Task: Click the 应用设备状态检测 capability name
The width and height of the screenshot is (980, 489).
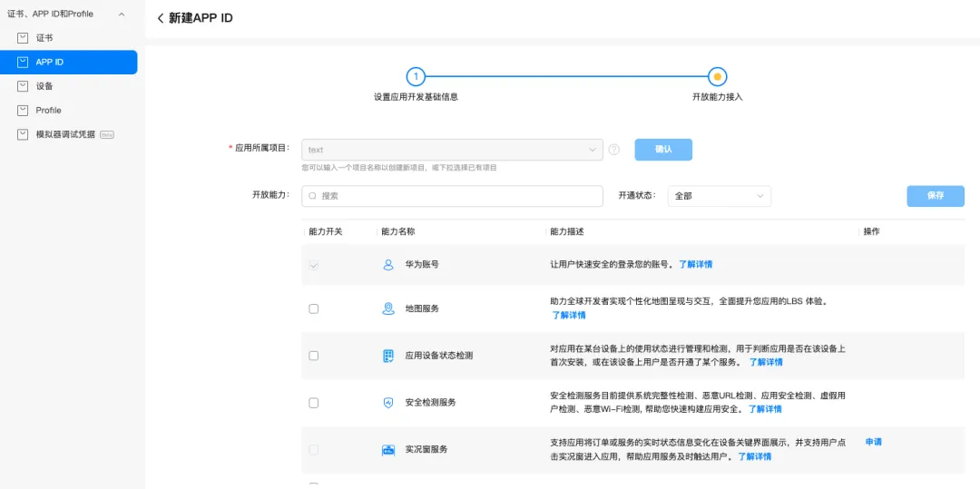Action: 439,356
